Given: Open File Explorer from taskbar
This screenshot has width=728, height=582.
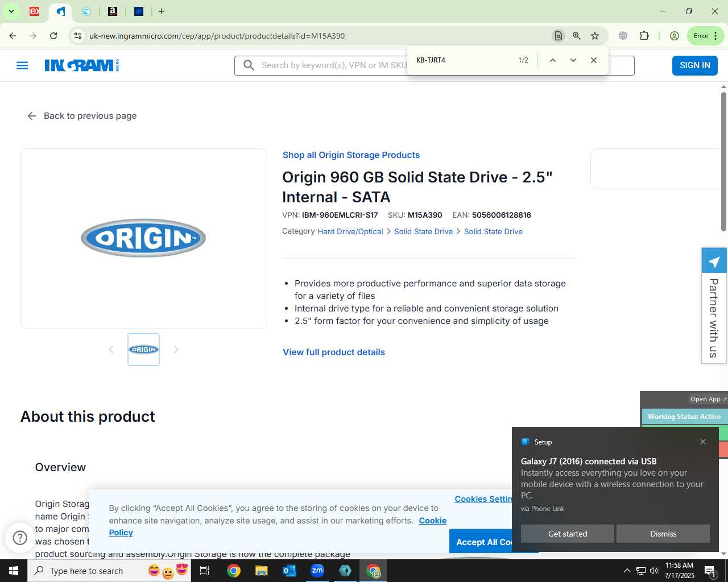Looking at the screenshot, I should [261, 571].
